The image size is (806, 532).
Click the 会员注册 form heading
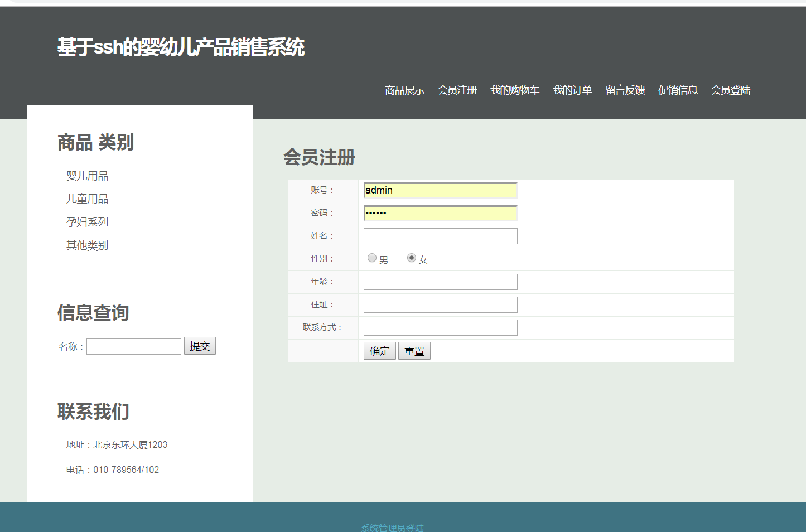(x=319, y=157)
